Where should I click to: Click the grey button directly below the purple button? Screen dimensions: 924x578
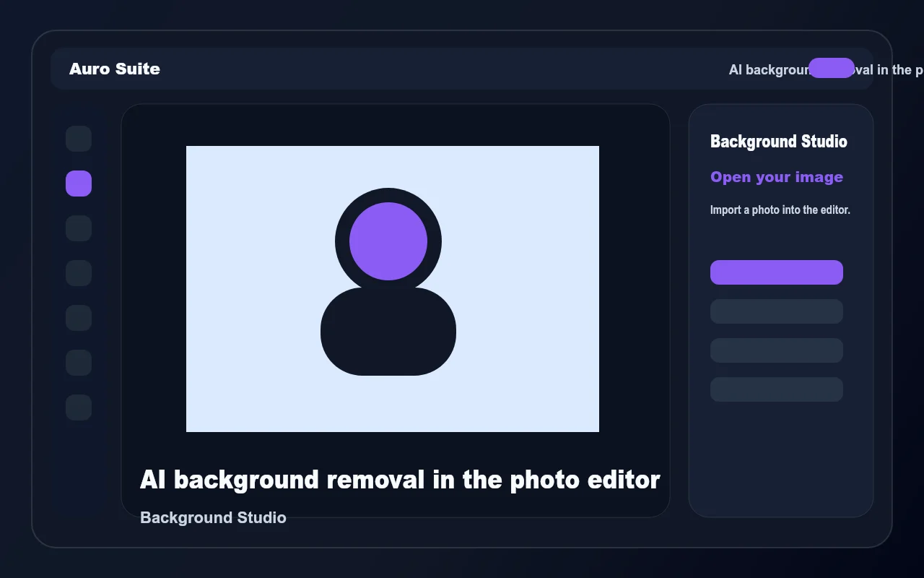pyautogui.click(x=777, y=311)
